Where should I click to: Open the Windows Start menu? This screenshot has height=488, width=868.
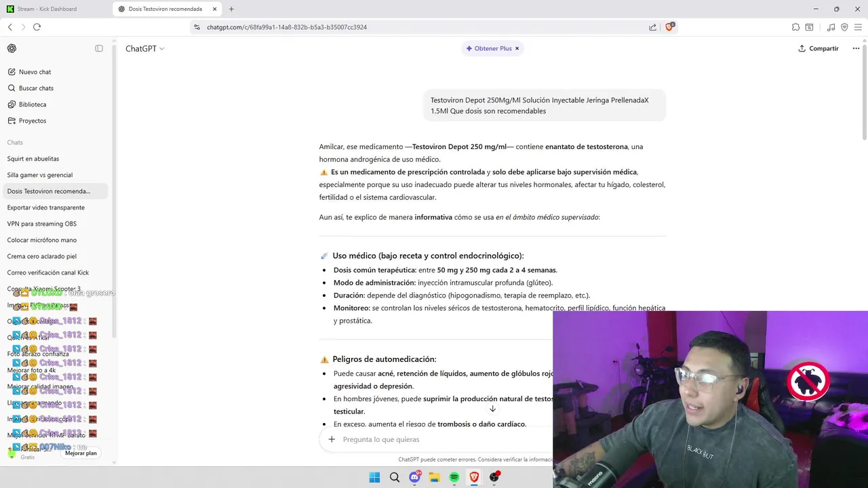pos(374,477)
